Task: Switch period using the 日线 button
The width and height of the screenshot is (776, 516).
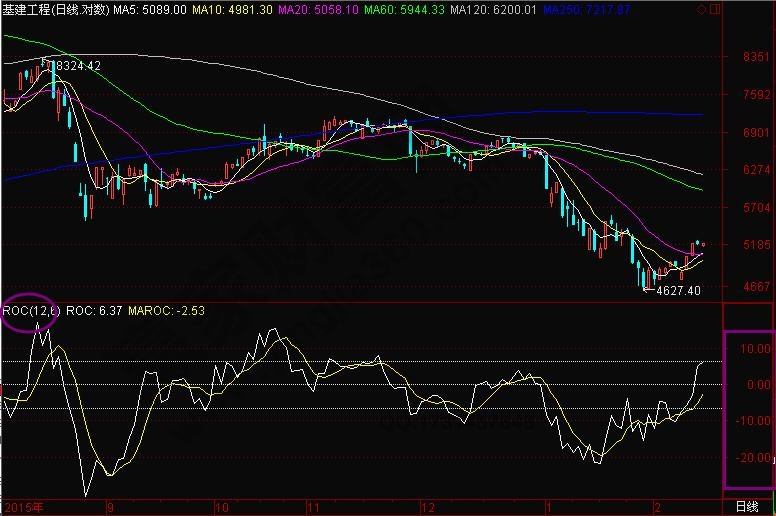Action: (x=747, y=507)
